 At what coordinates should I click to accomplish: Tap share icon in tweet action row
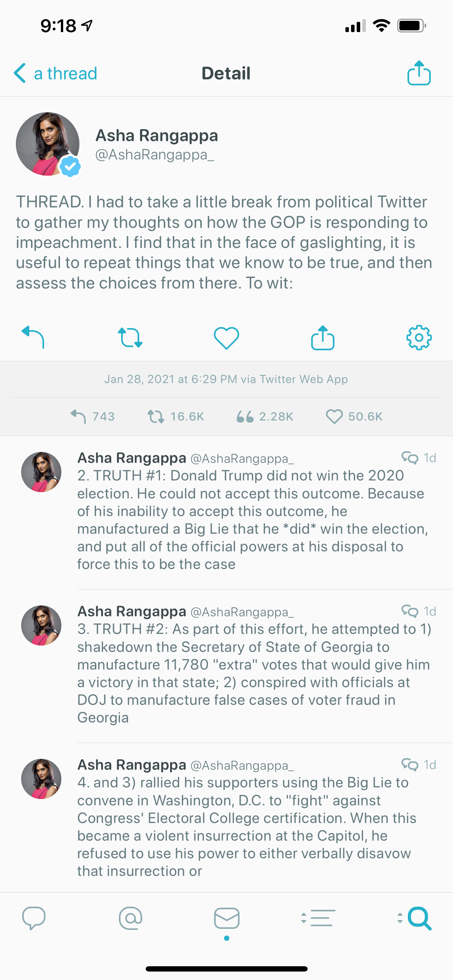322,338
